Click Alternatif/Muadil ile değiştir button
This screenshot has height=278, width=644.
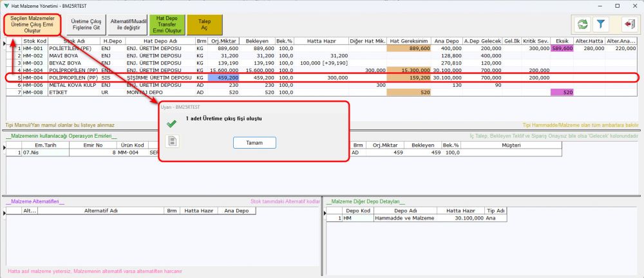coord(126,24)
